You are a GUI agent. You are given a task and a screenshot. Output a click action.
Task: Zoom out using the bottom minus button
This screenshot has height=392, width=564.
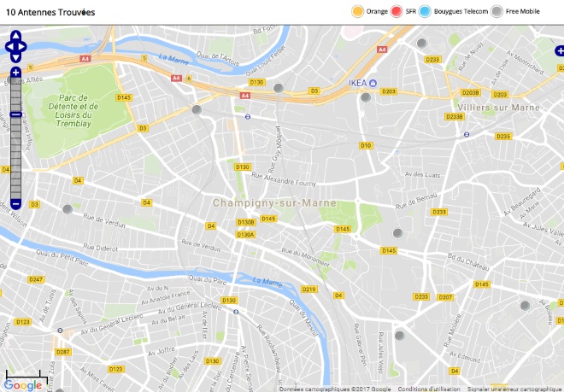tap(15, 204)
